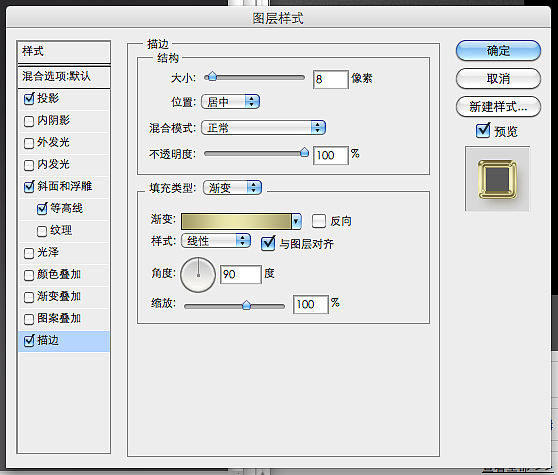Enable the 内阴影 checkbox
The height and width of the screenshot is (475, 558).
(29, 121)
